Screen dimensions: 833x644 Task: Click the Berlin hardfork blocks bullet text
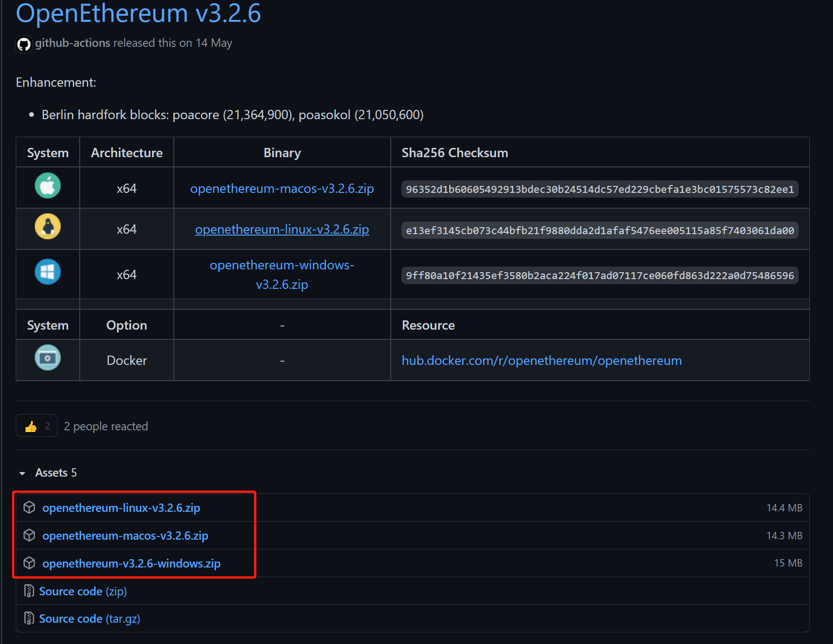tap(233, 115)
